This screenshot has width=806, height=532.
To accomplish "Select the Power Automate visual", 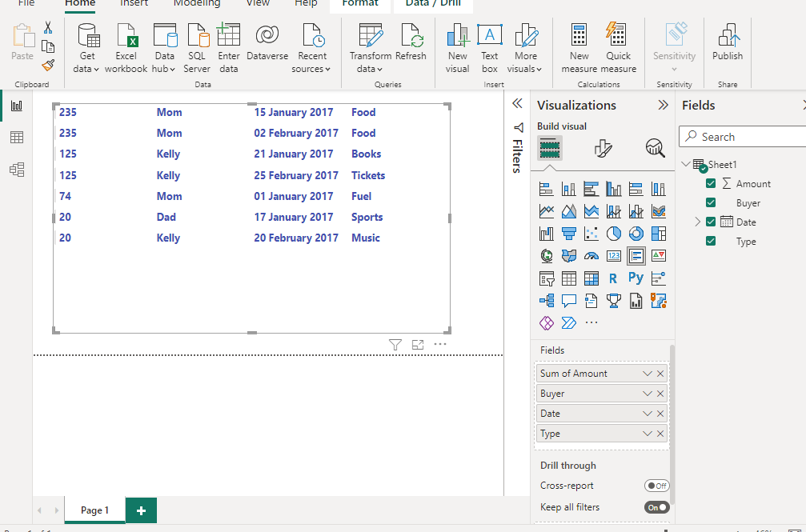I will 568,322.
